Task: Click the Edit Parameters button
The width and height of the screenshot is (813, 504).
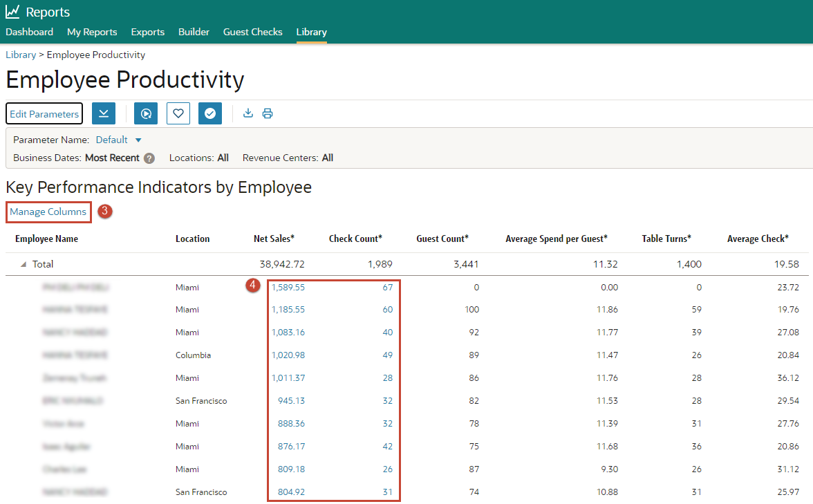Action: click(44, 113)
